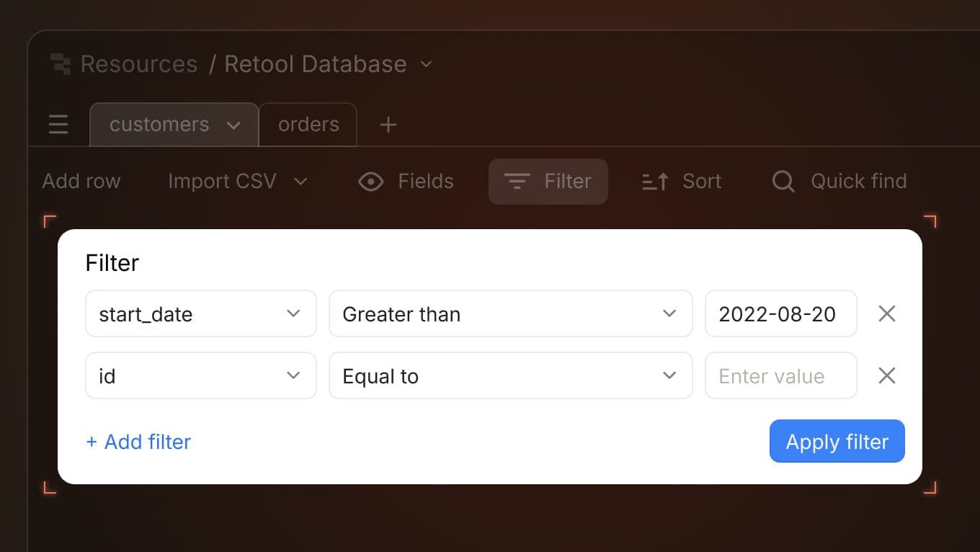This screenshot has height=552, width=980.
Task: Open the Fields visibility option
Action: pos(406,181)
